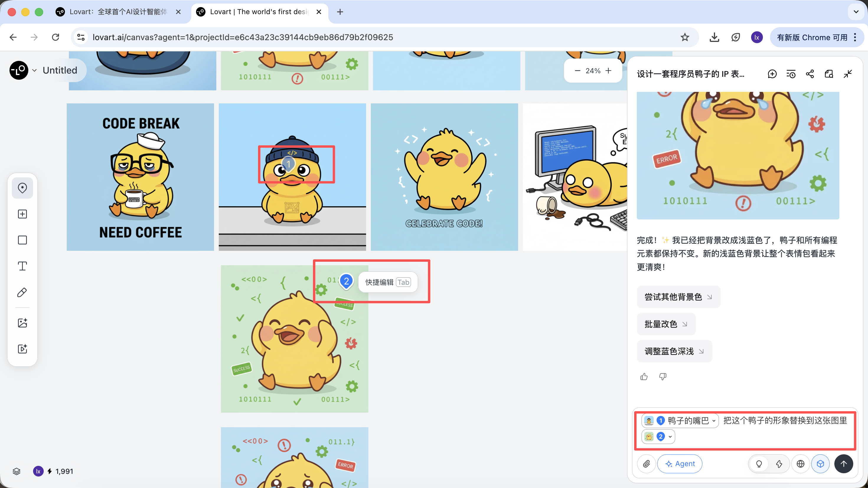This screenshot has height=488, width=868.
Task: Toggle the lightbulb thinking mode
Action: click(x=759, y=464)
